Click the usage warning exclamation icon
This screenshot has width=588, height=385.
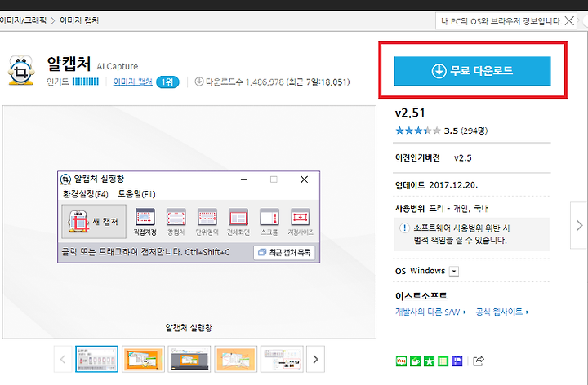tap(404, 228)
